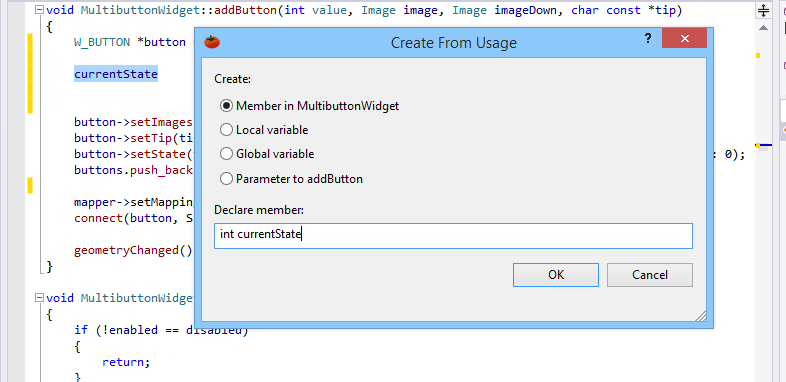This screenshot has height=382, width=786.
Task: Click the imageDown parameter in function signature
Action: 525,10
